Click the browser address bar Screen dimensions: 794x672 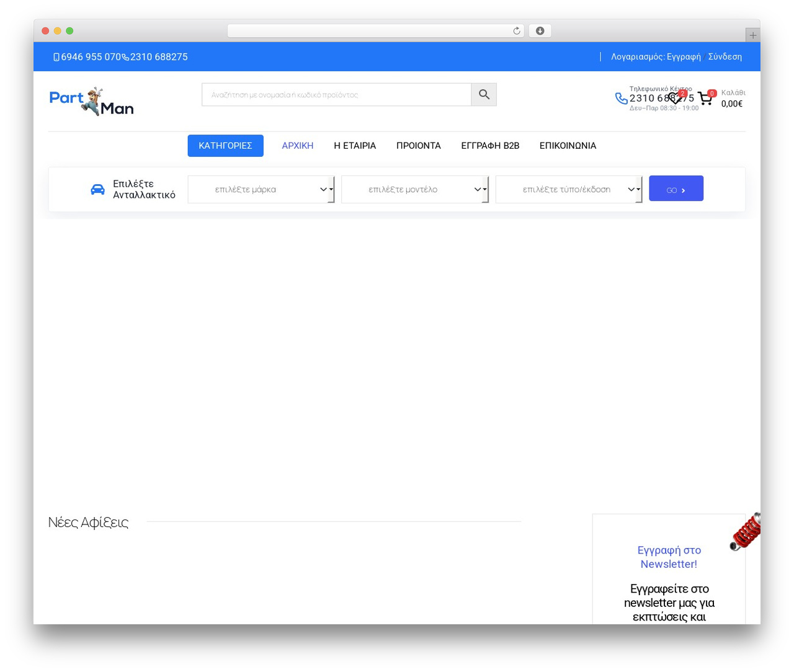point(376,31)
